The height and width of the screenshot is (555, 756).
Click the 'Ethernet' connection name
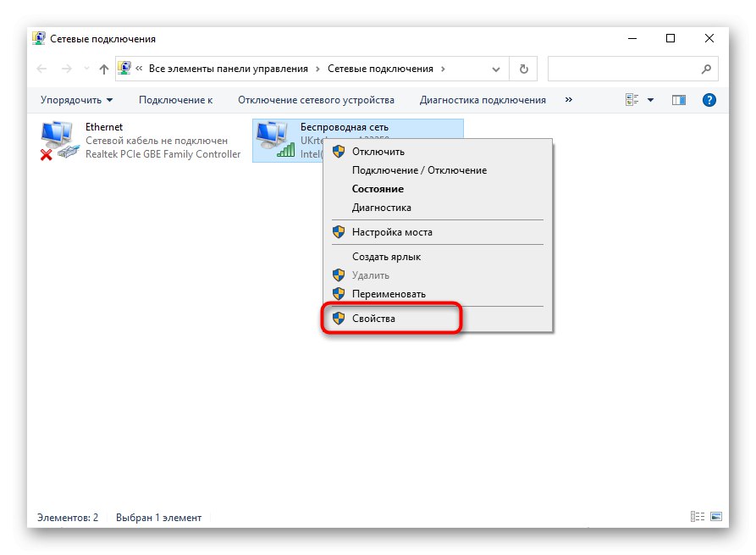[104, 127]
